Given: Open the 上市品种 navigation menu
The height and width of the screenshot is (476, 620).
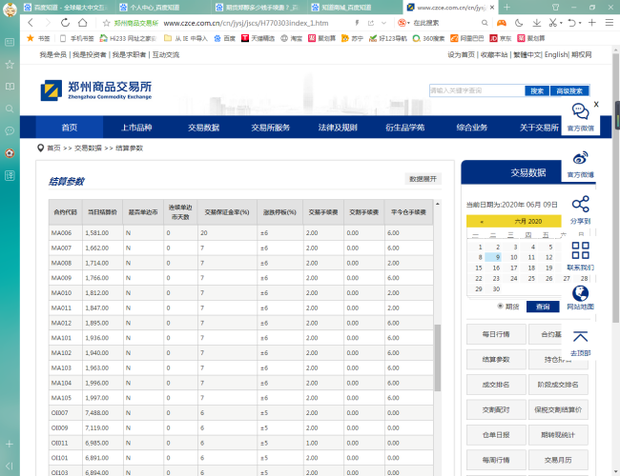Looking at the screenshot, I should pyautogui.click(x=136, y=128).
